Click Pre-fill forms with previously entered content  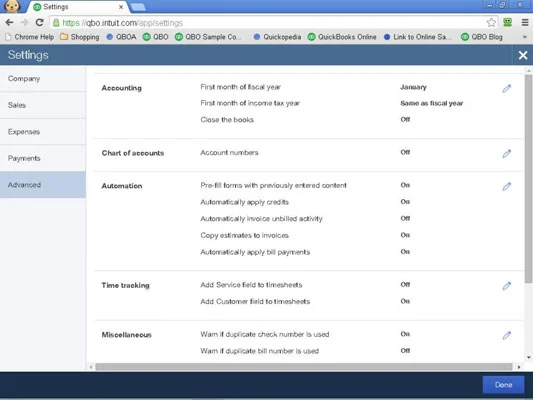pyautogui.click(x=274, y=185)
